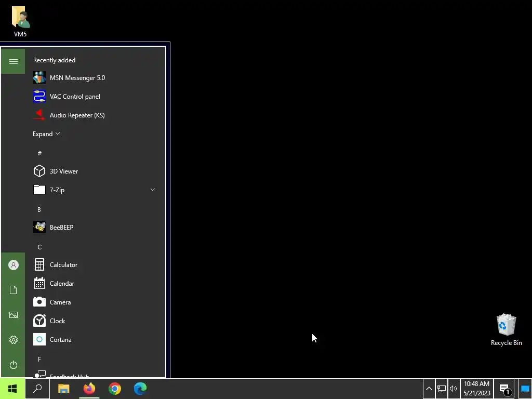This screenshot has height=399, width=532.
Task: Click the C letter group header
Action: coord(39,247)
